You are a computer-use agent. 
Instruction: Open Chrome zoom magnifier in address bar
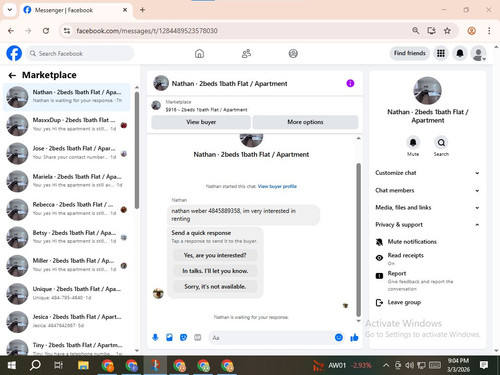pos(415,31)
